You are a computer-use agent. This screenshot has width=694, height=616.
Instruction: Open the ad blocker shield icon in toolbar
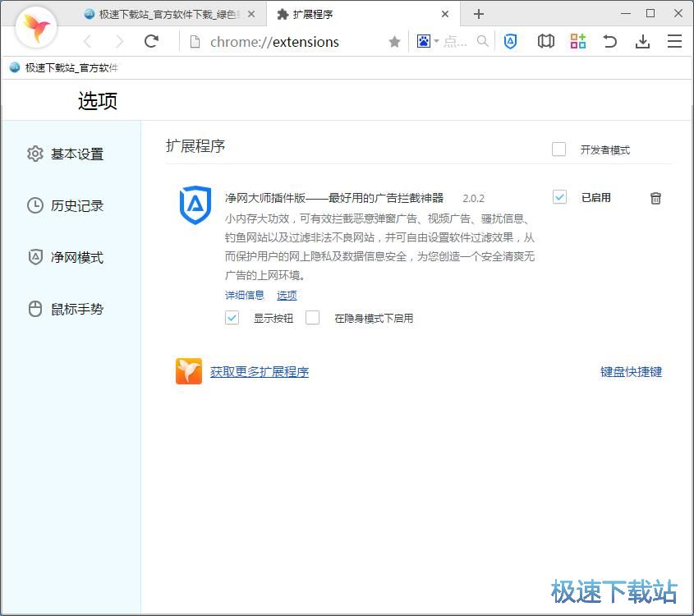tap(510, 42)
